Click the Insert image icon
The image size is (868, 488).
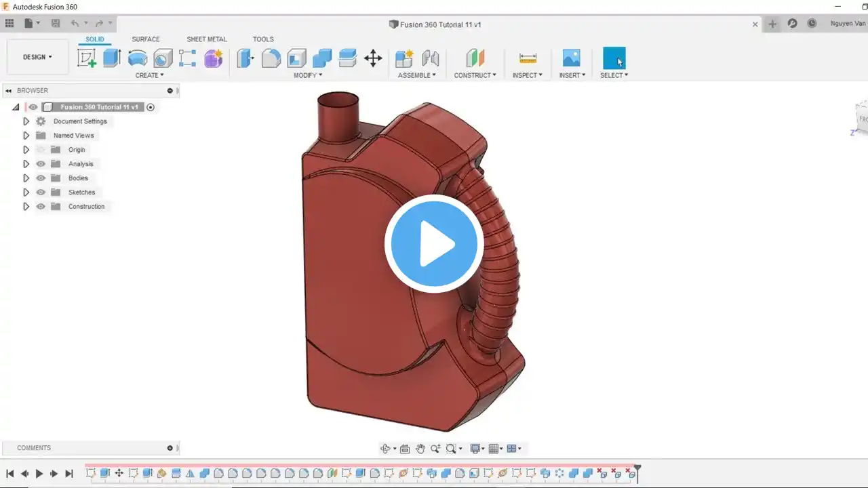tap(572, 58)
